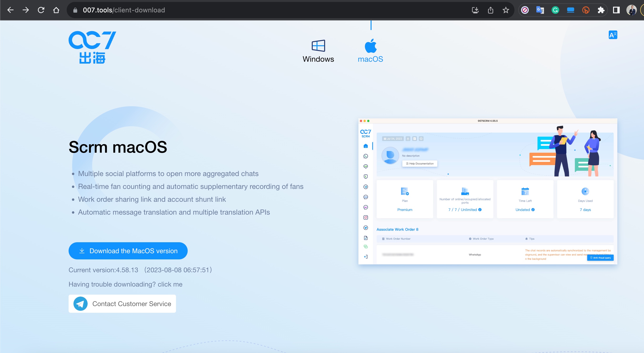Go forward in browser history

[26, 10]
